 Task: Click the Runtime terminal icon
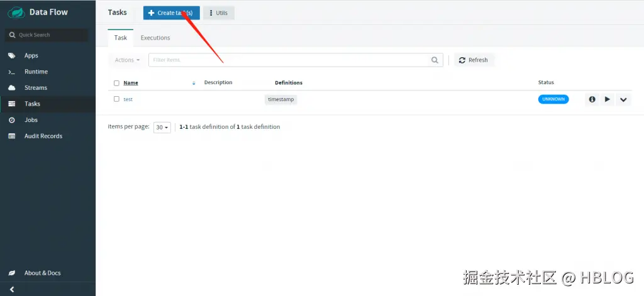tap(12, 72)
